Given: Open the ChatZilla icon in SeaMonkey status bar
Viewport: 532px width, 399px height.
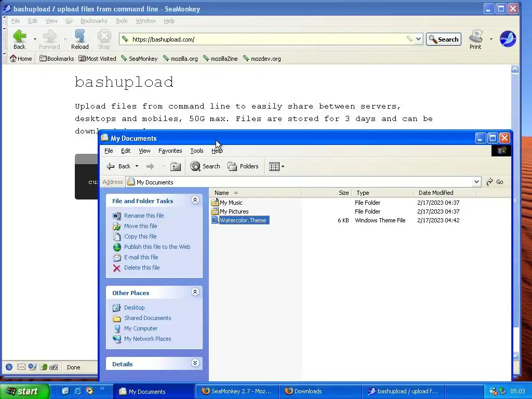Looking at the screenshot, I should pos(54,367).
